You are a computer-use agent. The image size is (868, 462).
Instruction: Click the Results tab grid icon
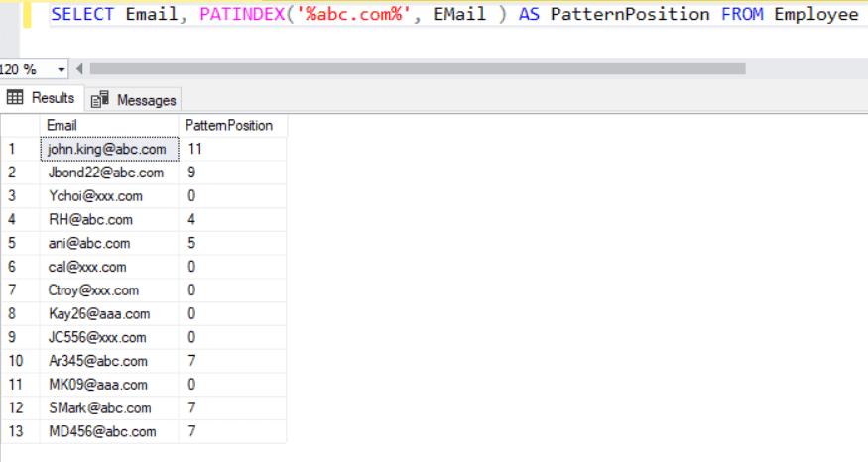point(16,98)
